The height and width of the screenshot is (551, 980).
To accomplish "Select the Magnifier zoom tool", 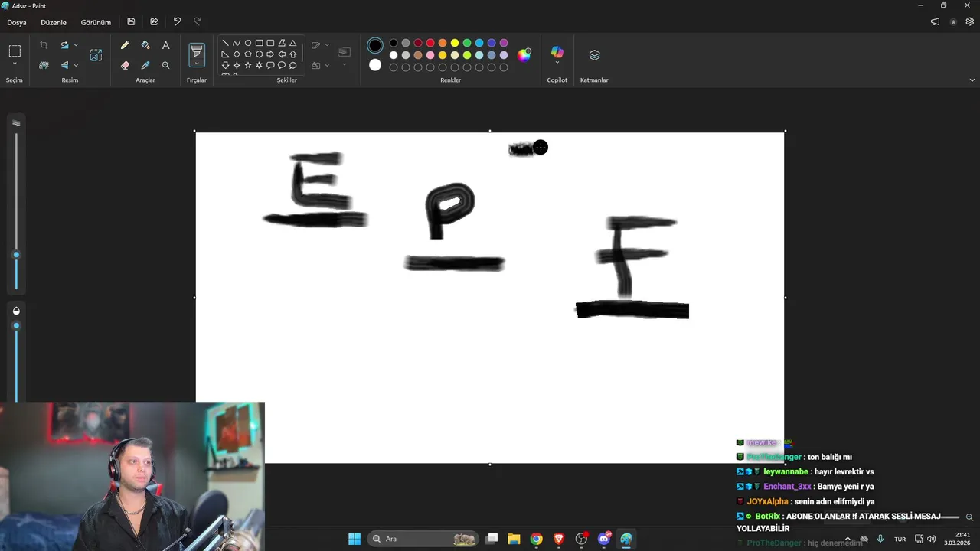I will 165,66.
